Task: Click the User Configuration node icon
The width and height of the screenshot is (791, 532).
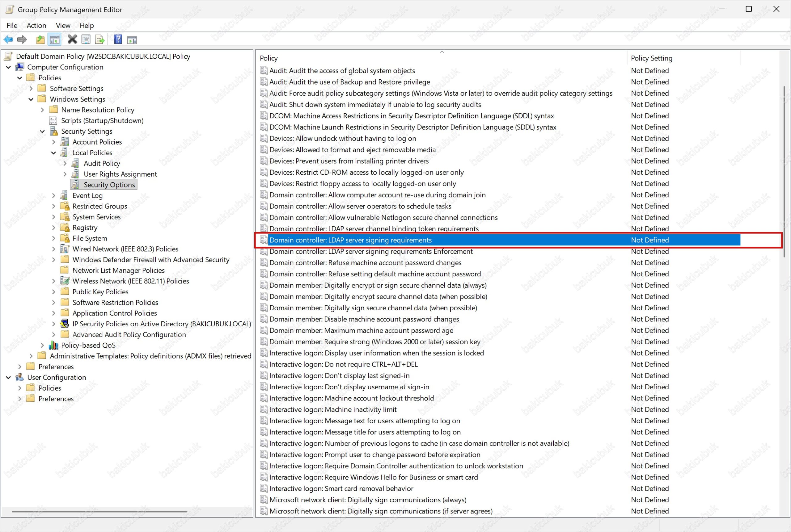Action: click(20, 377)
